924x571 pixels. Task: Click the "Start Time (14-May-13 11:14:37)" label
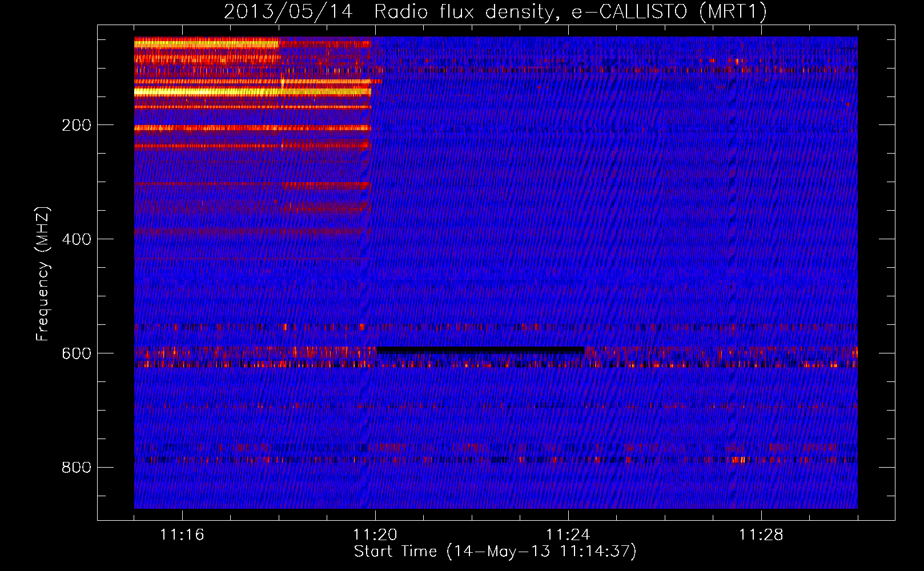coord(495,552)
